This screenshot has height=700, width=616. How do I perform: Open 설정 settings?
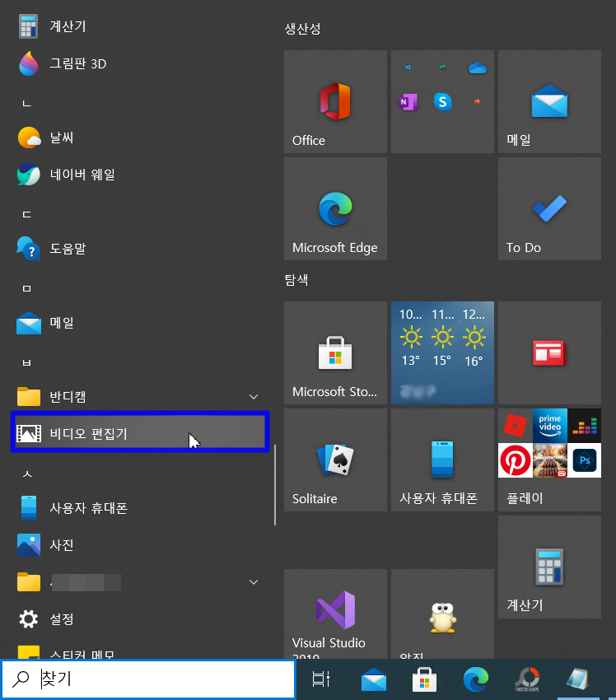tap(140, 619)
